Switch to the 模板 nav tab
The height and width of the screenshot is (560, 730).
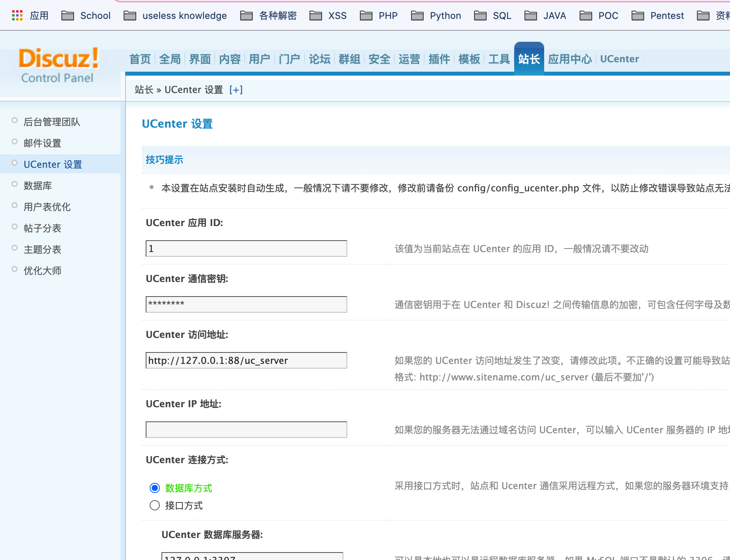469,59
